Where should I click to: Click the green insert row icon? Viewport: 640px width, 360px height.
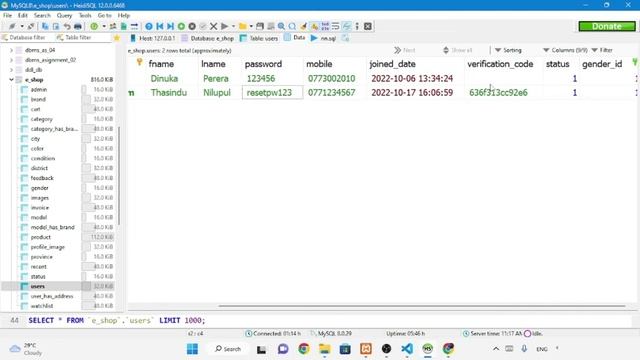[181, 27]
